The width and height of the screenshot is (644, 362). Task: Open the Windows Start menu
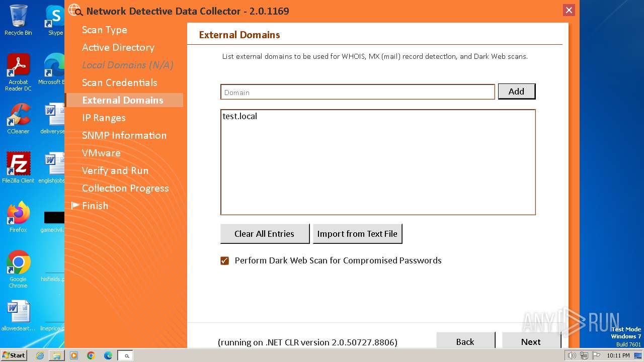[14, 355]
